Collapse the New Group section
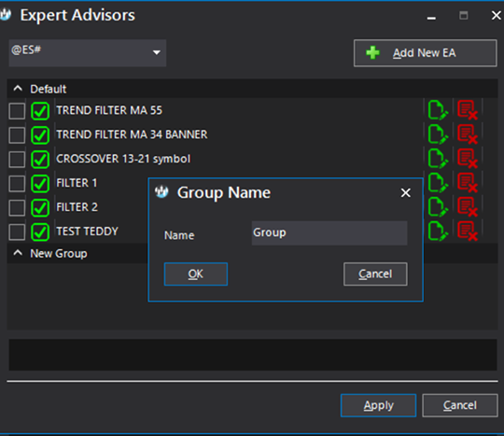The width and height of the screenshot is (504, 436). (18, 253)
